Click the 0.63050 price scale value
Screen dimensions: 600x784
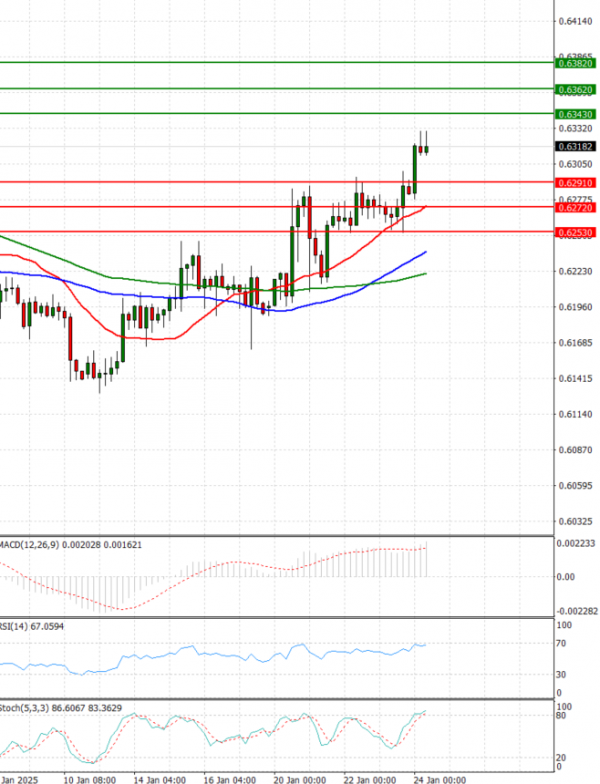575,164
